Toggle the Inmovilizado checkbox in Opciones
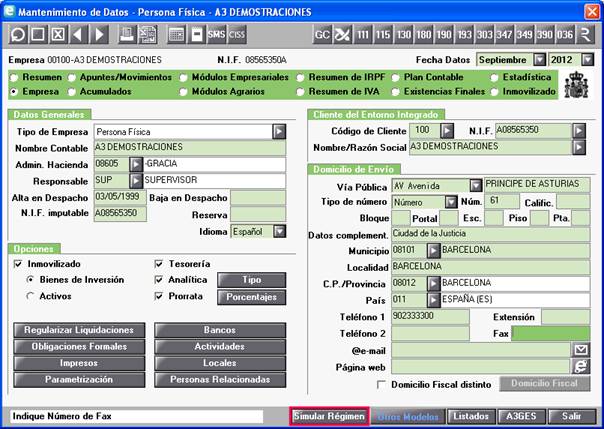Image resolution: width=604 pixels, height=429 pixels. coord(18,264)
